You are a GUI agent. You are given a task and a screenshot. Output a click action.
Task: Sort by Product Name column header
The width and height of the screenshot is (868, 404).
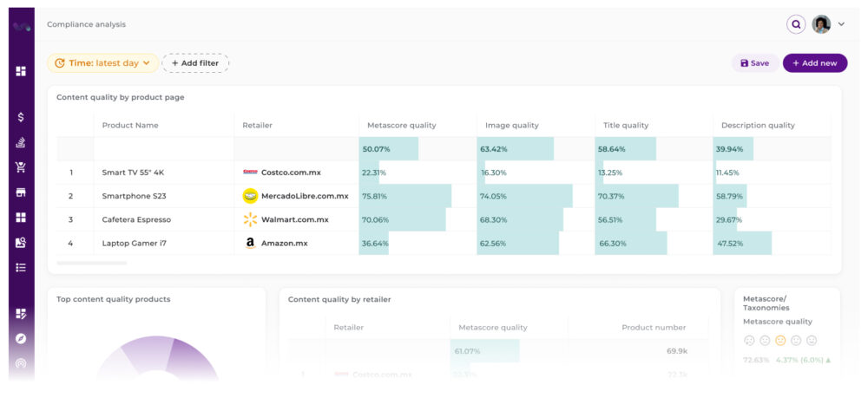tap(130, 126)
